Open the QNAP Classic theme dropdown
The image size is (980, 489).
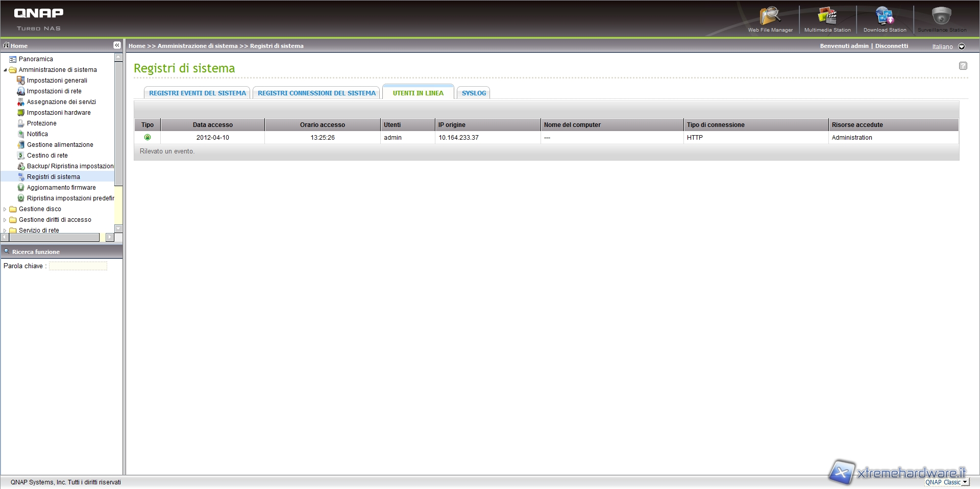point(965,482)
